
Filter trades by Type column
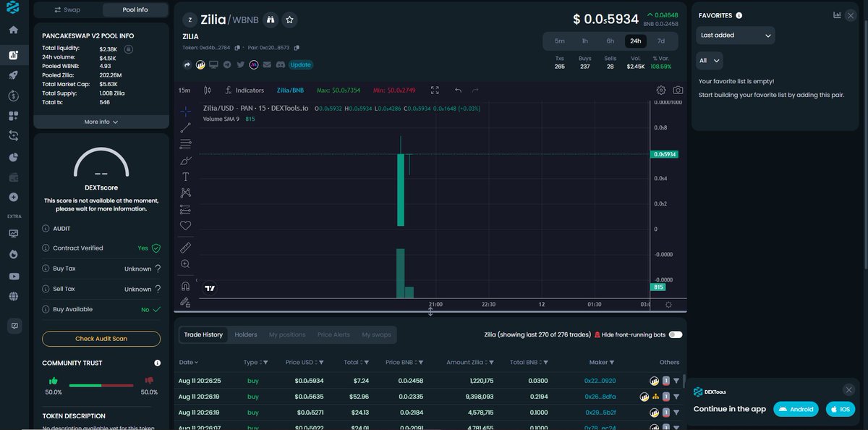pos(265,363)
